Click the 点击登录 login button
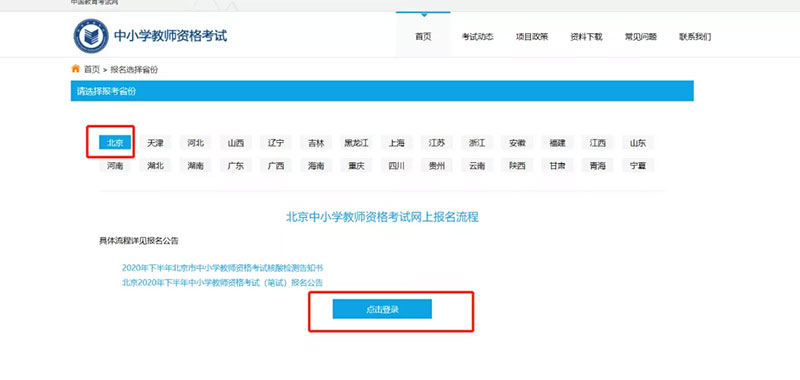This screenshot has height=380, width=800. click(382, 309)
